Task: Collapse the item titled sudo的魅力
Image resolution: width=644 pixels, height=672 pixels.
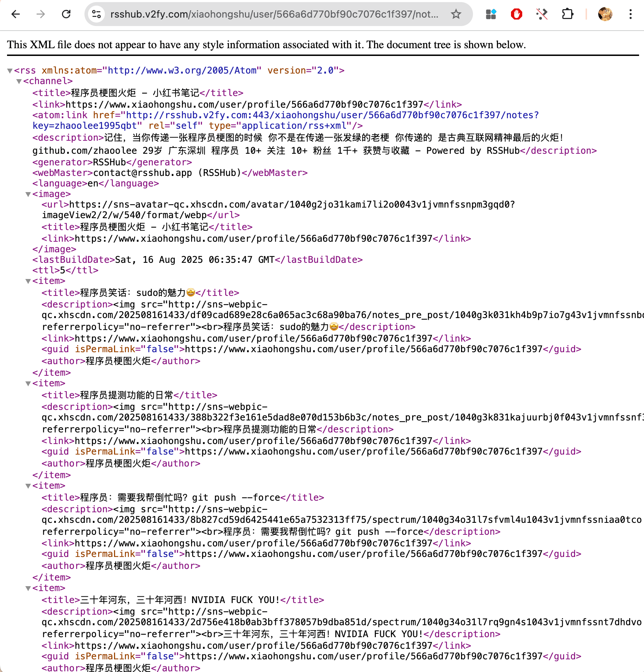Action: 28,281
